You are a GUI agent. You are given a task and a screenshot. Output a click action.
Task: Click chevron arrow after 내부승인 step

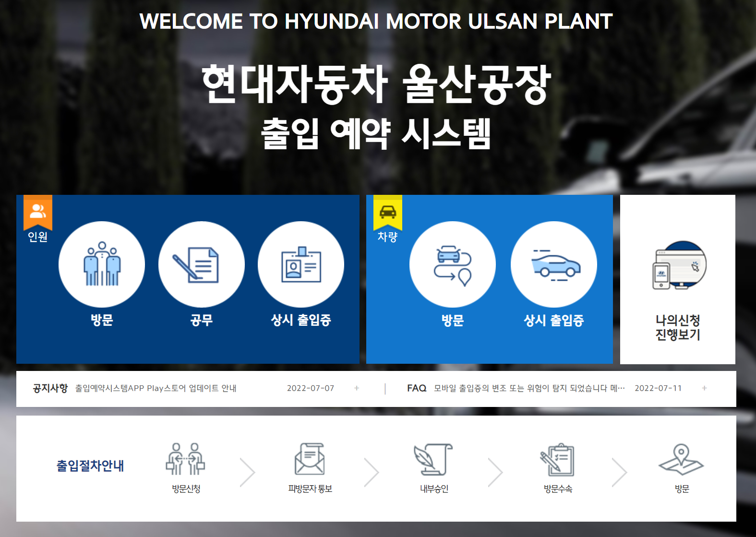click(495, 473)
